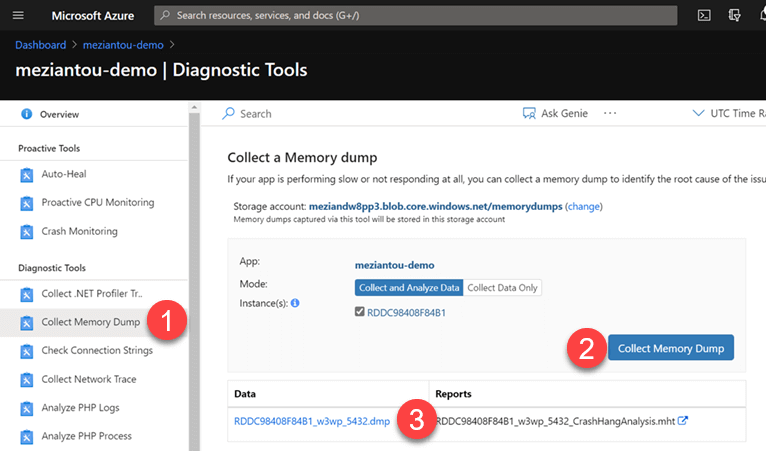Viewport: 766px width, 451px height.
Task: Click the change storage account link
Action: (x=584, y=206)
